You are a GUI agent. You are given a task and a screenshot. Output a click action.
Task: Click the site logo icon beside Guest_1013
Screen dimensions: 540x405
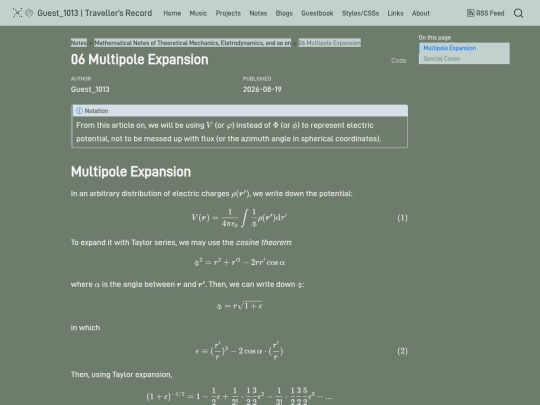(17, 13)
